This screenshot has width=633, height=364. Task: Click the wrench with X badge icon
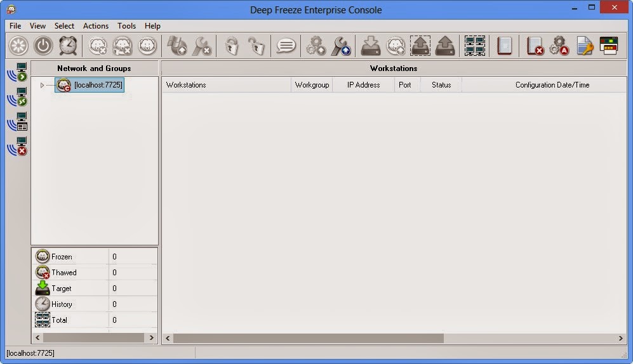point(202,46)
